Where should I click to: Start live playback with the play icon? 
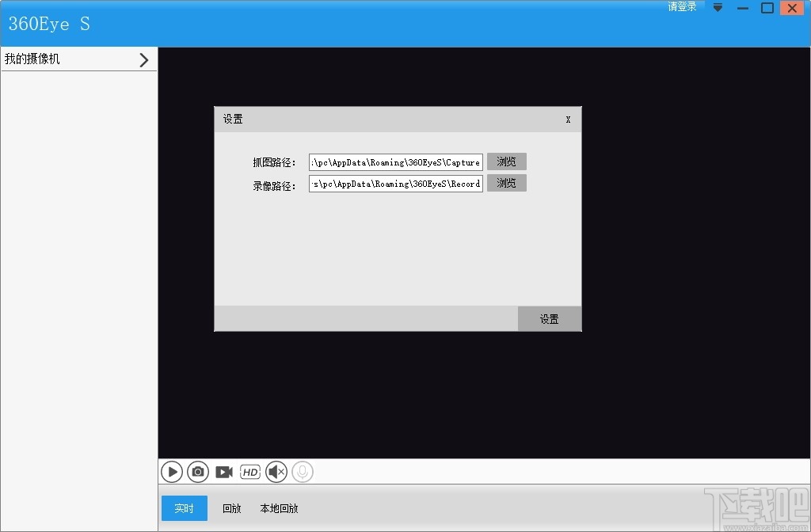pyautogui.click(x=172, y=472)
